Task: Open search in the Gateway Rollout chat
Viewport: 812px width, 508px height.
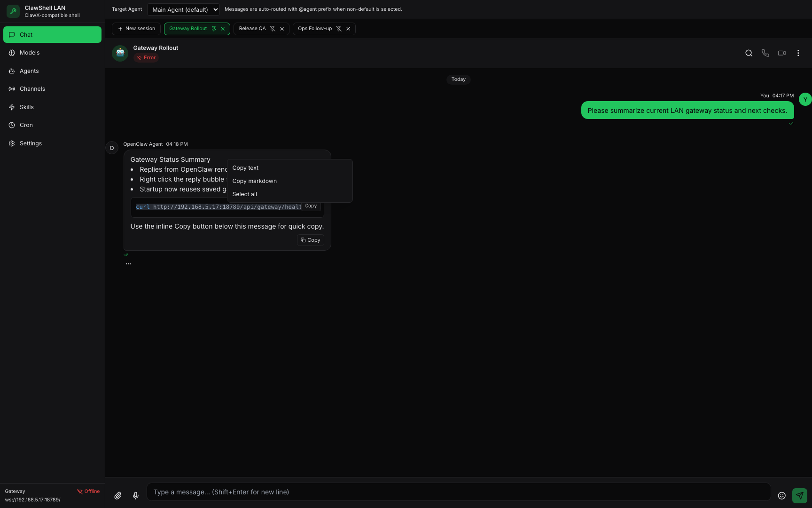Action: click(749, 53)
